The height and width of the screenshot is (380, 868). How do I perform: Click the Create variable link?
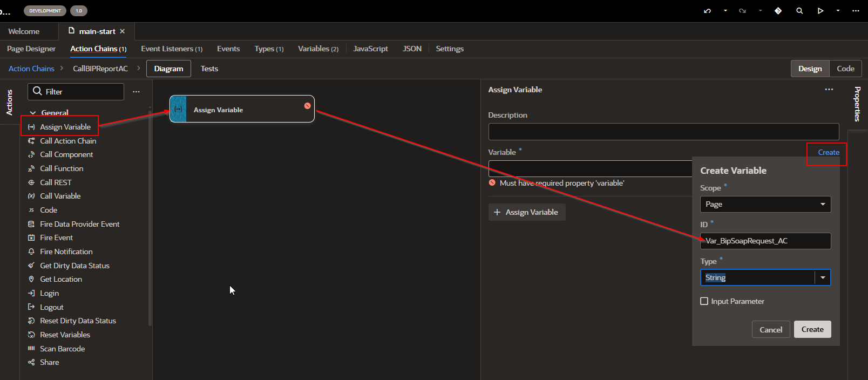pos(829,153)
